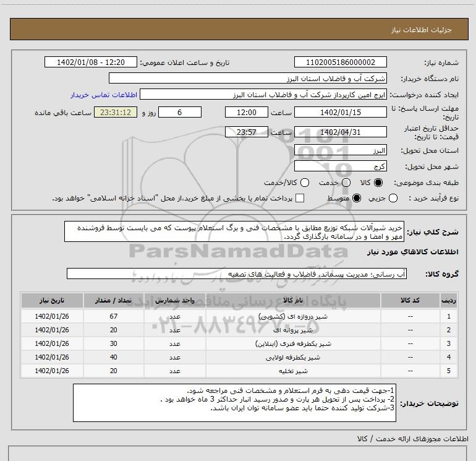Select row شیر پروانه ای
This screenshot has height=461, width=476.
[x=239, y=330]
